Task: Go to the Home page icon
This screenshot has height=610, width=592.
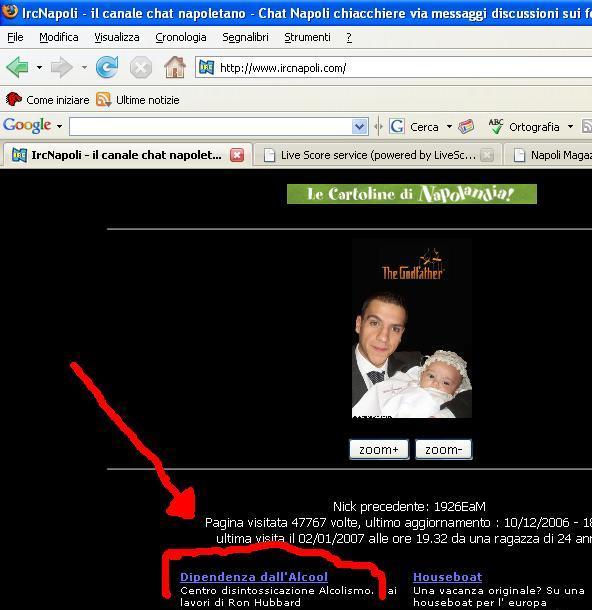Action: coord(175,67)
